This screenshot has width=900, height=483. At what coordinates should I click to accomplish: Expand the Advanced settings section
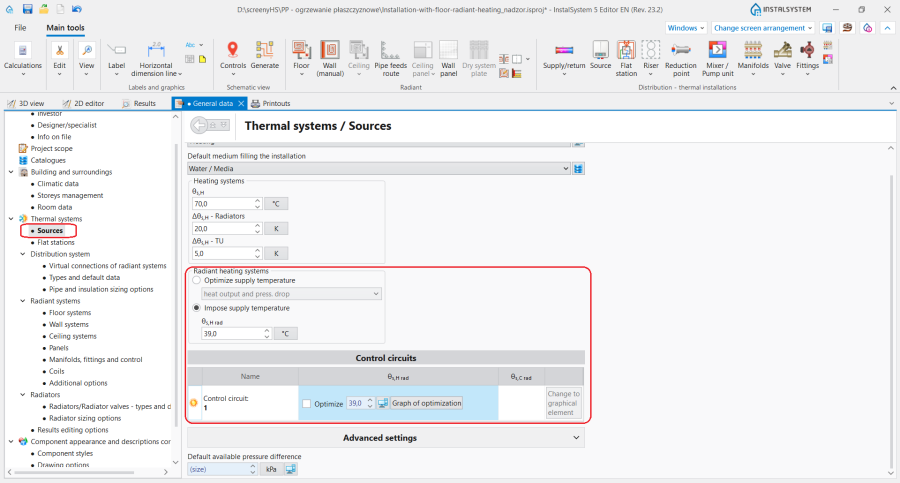pyautogui.click(x=386, y=438)
